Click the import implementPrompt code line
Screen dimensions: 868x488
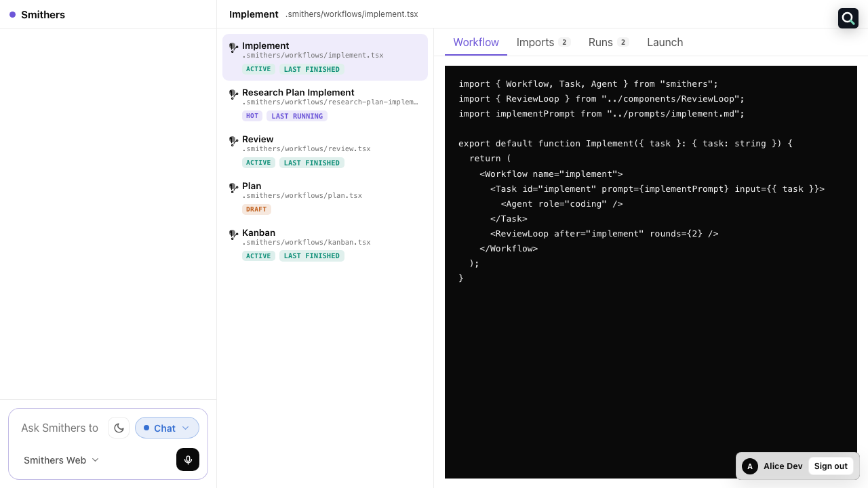[x=601, y=114]
